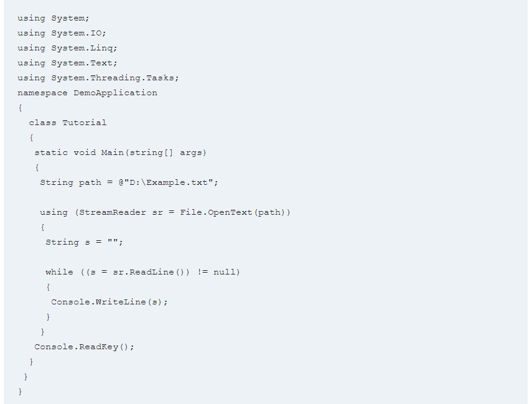Click the 'using System;' first line
This screenshot has height=404, width=532.
54,18
